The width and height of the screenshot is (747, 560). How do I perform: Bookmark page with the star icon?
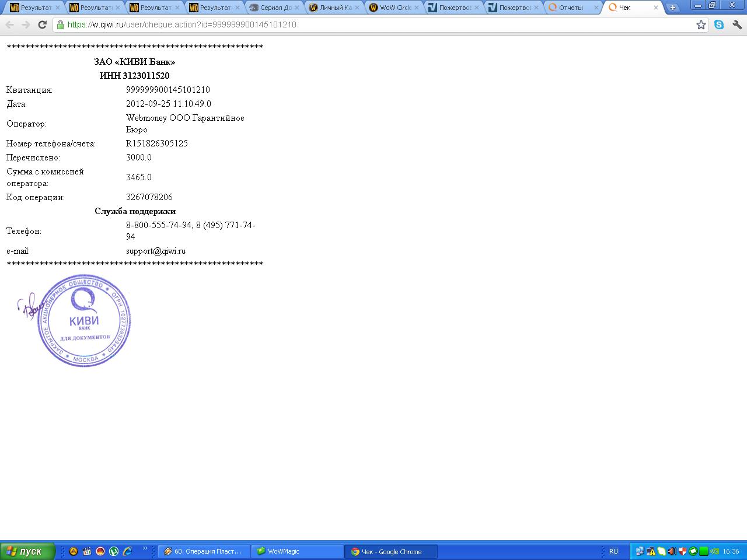(x=701, y=24)
